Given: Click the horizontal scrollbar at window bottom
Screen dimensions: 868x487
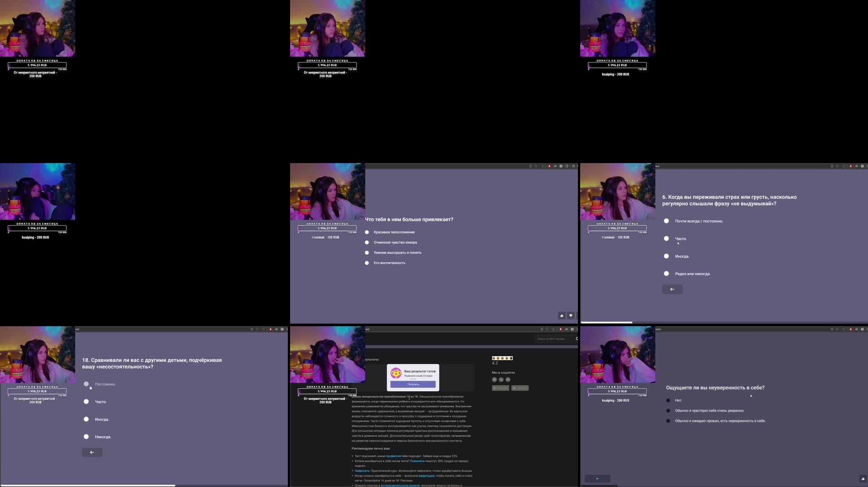Looking at the screenshot, I should (607, 322).
